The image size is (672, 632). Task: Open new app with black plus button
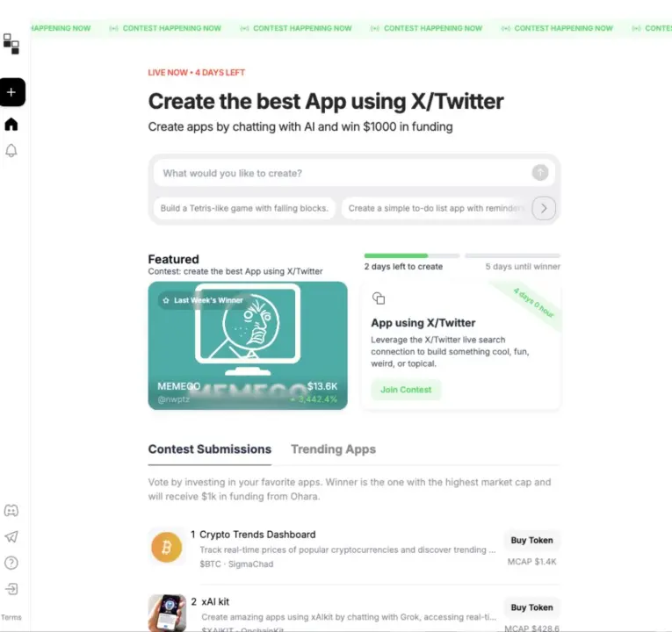pyautogui.click(x=12, y=92)
